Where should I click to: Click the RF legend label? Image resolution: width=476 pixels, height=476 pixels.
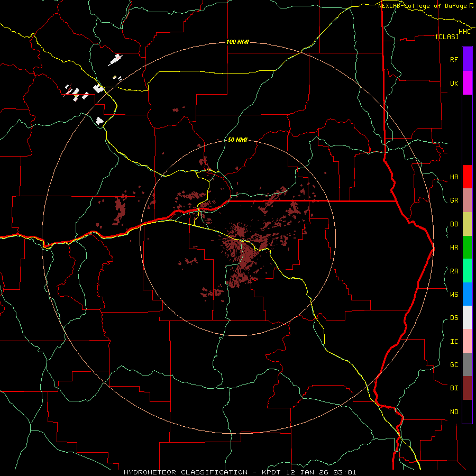click(454, 59)
